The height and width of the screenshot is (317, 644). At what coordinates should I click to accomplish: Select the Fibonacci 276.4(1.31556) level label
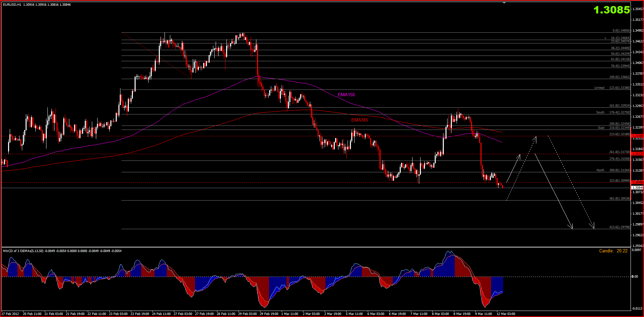[619, 159]
